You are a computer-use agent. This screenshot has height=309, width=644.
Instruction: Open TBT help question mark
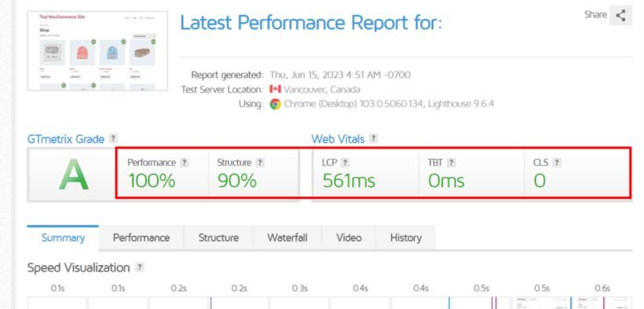pos(452,163)
